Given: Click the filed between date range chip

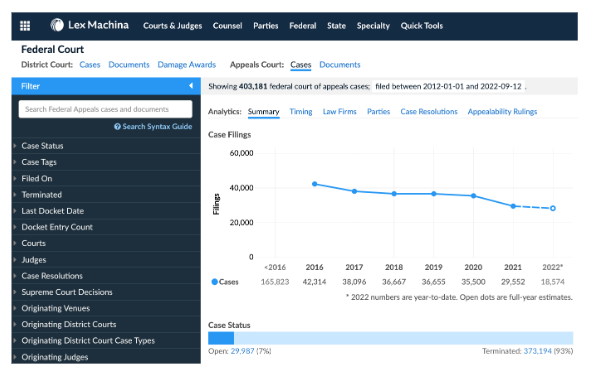Looking at the screenshot, I should 448,86.
